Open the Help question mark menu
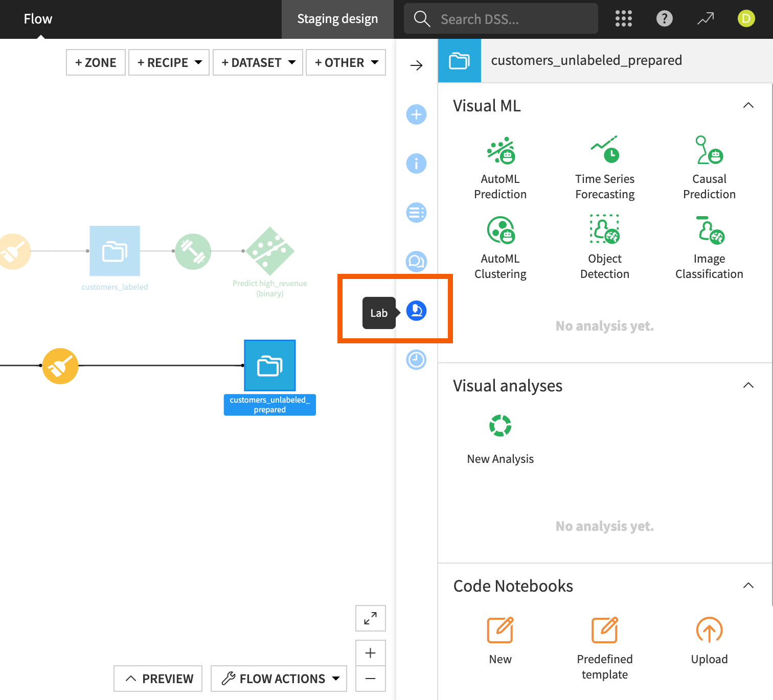Image resolution: width=773 pixels, height=700 pixels. click(x=665, y=19)
